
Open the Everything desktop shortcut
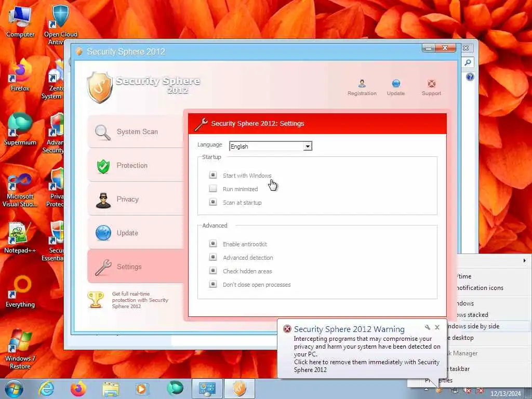click(x=20, y=291)
